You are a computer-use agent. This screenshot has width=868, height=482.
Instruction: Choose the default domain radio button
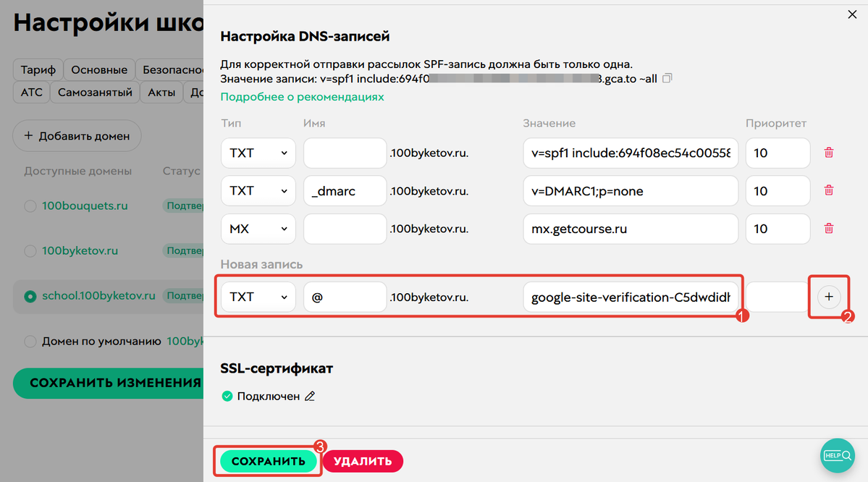(x=30, y=342)
